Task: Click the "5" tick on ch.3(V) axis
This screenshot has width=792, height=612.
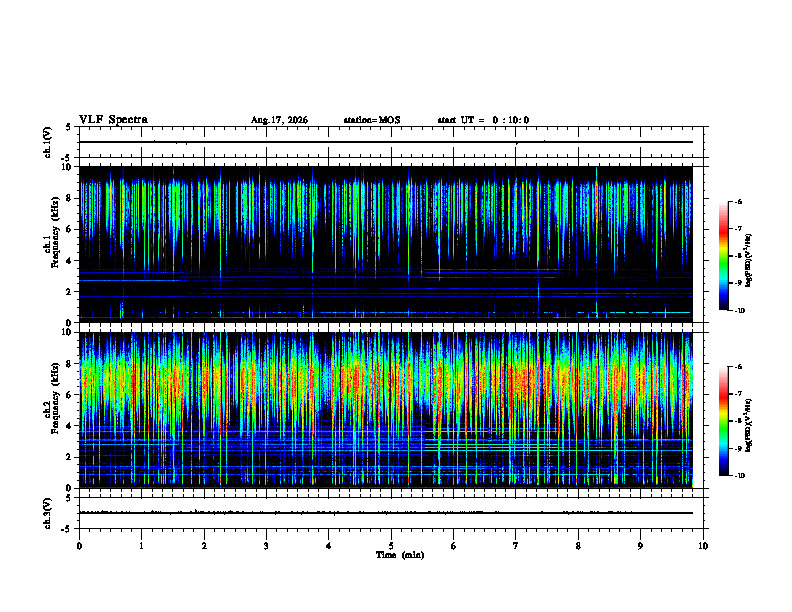Action: (69, 498)
